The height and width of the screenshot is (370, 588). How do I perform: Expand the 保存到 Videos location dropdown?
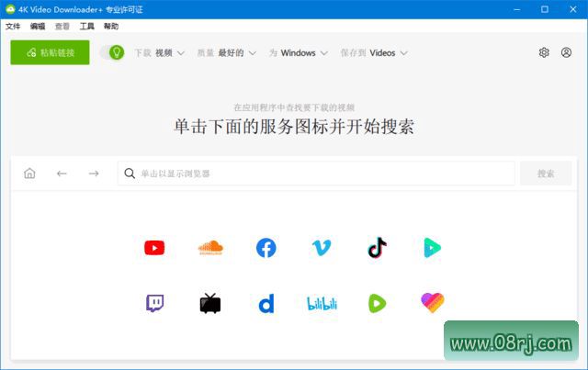click(x=373, y=53)
